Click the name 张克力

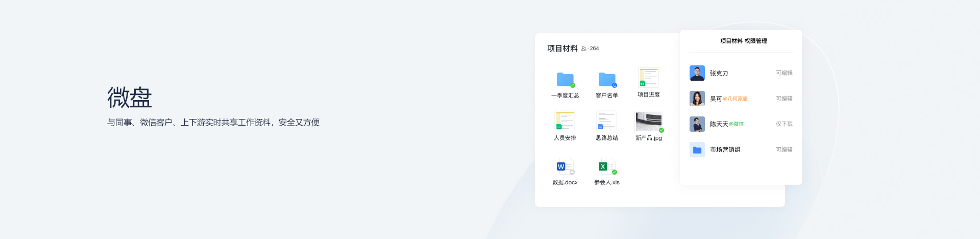[x=719, y=73]
